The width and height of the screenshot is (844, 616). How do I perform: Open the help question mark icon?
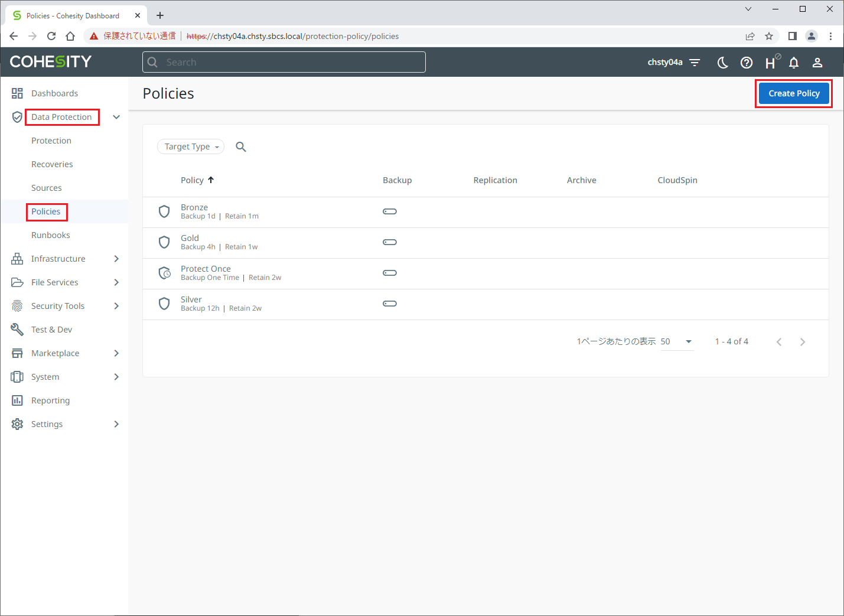coord(747,63)
